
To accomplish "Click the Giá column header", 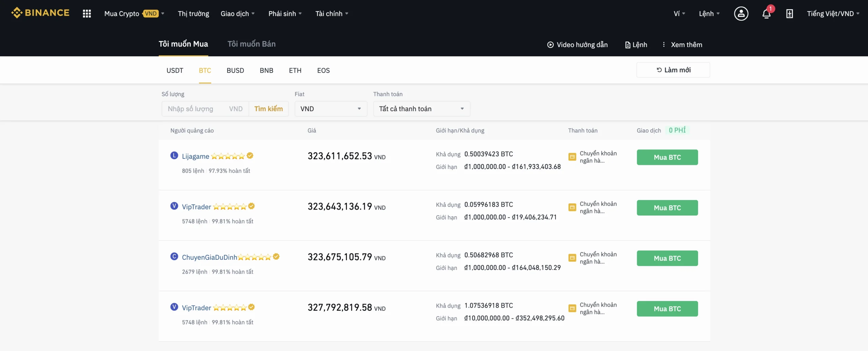I will 312,131.
